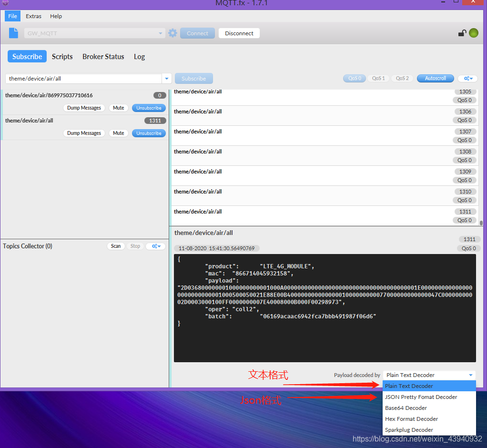Click the message list scrollbar thumb
The height and width of the screenshot is (448, 487).
481,223
